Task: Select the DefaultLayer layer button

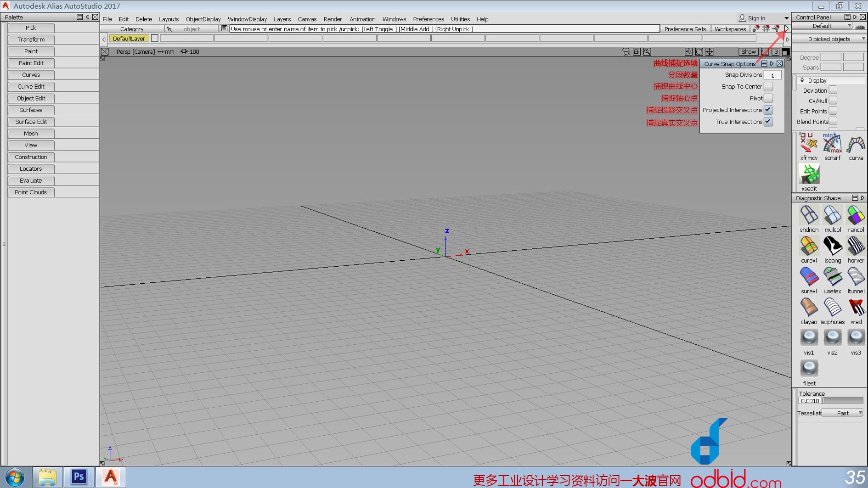Action: point(129,39)
